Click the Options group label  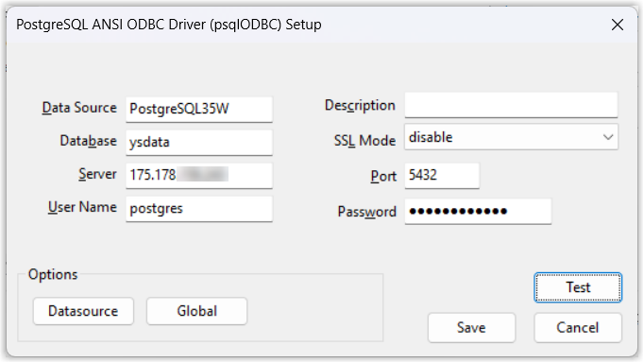pyautogui.click(x=53, y=275)
